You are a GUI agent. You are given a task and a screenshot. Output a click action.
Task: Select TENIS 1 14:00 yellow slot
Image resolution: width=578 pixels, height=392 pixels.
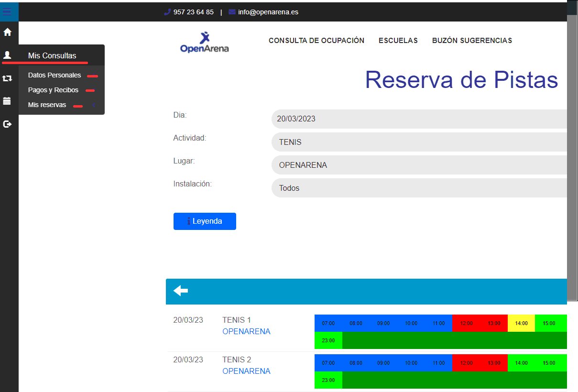point(521,323)
